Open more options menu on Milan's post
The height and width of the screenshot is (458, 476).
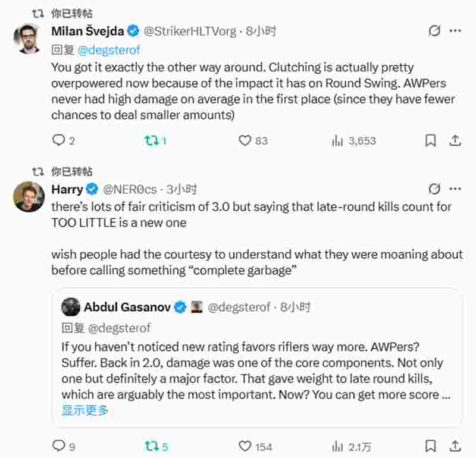(x=455, y=31)
